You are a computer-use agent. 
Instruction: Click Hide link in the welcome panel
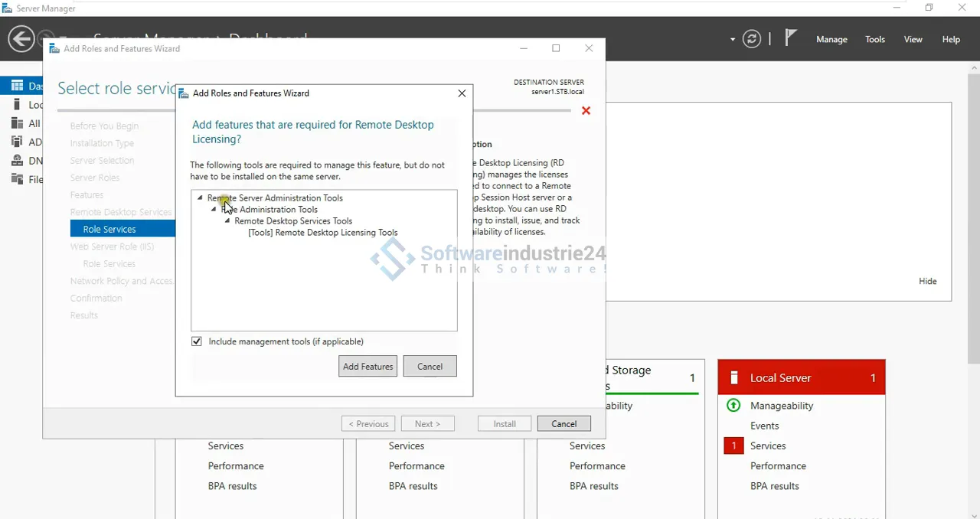(927, 281)
